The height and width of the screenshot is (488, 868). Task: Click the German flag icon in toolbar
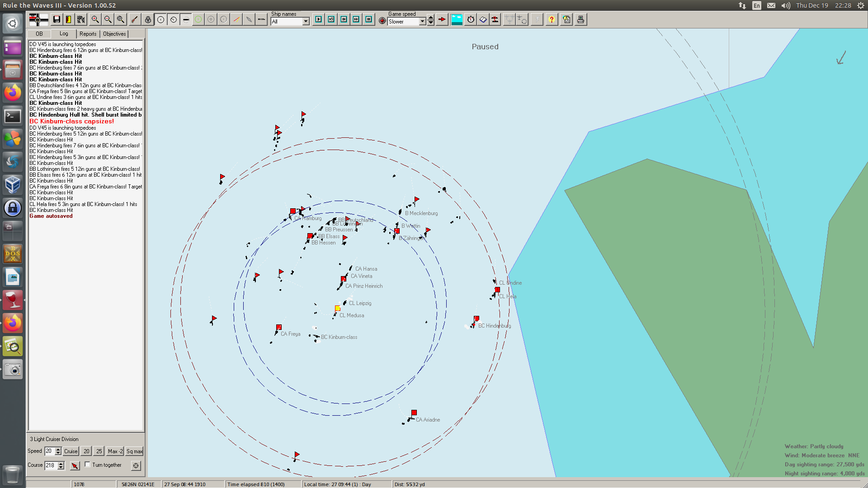coord(38,19)
